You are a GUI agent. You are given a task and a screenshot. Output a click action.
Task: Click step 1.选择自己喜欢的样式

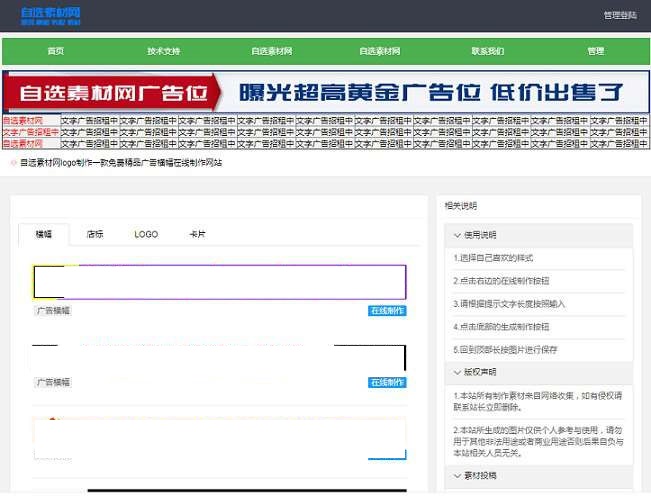tap(493, 258)
